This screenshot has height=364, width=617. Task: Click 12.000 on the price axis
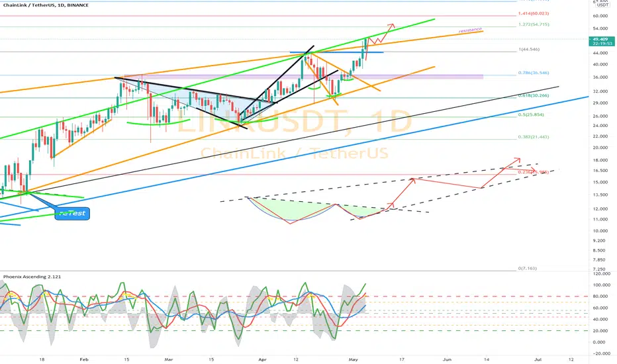click(x=601, y=209)
